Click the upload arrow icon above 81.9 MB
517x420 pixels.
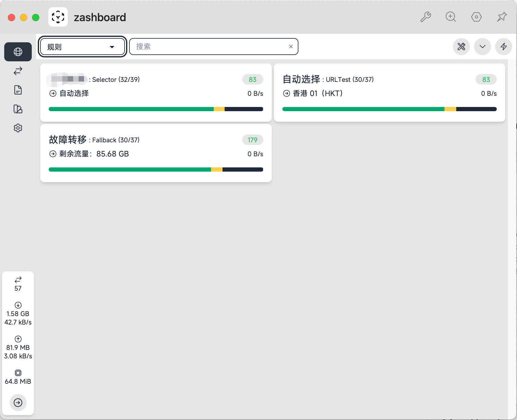[18, 339]
